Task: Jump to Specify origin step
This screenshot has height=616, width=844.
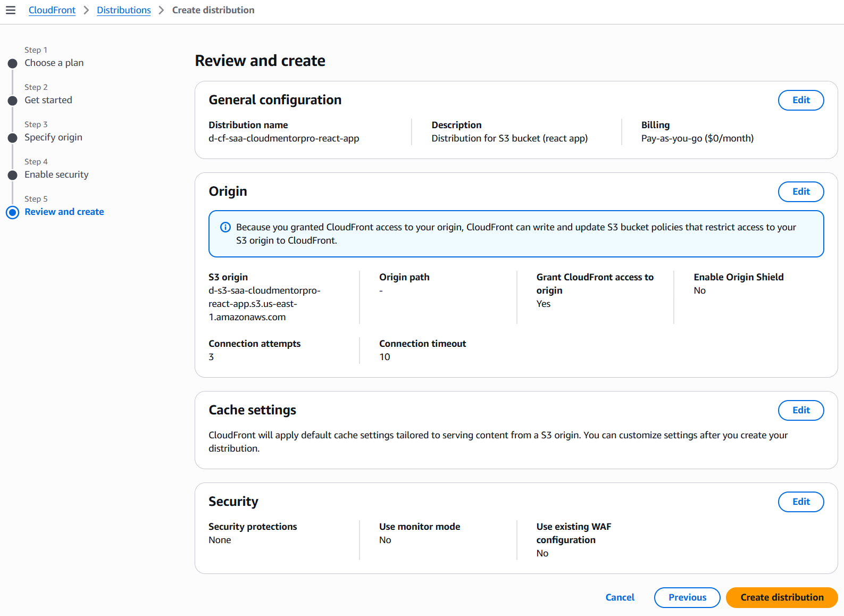Action: click(x=53, y=137)
